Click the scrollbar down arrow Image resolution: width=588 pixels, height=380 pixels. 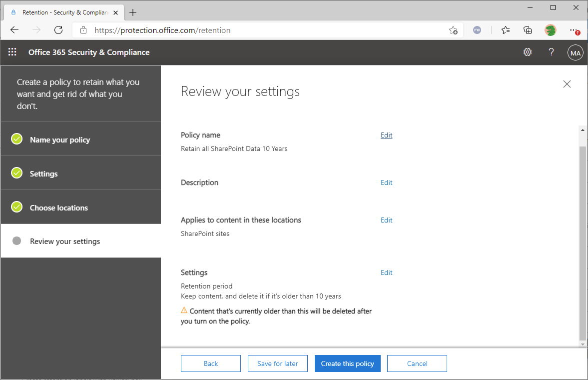pyautogui.click(x=583, y=344)
